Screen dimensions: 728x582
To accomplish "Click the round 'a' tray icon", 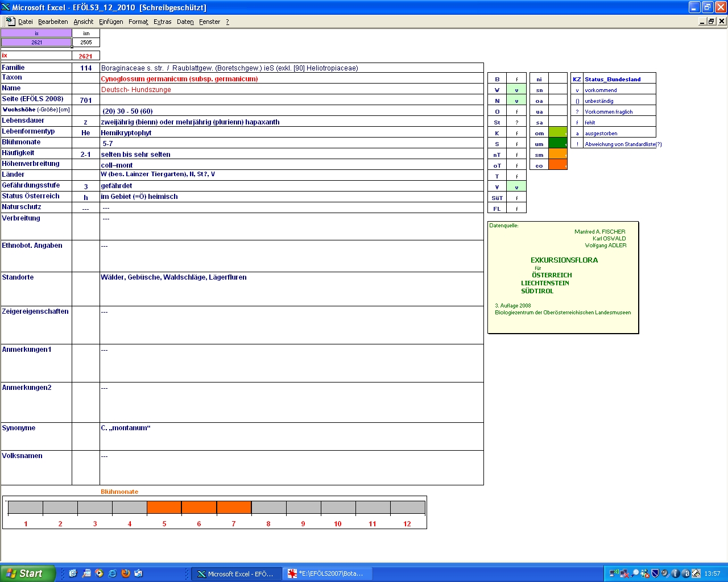I will (686, 573).
